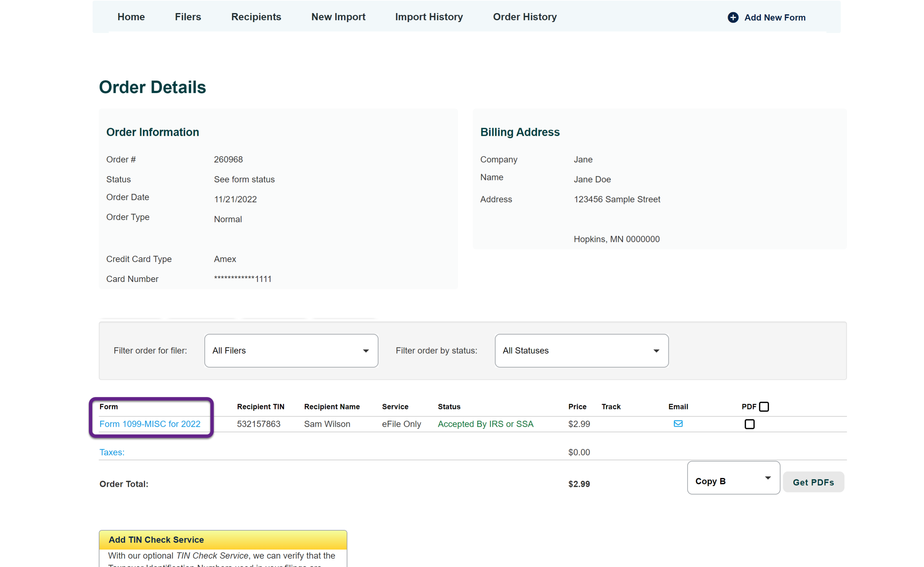Open Import History page
The width and height of the screenshot is (924, 567).
[429, 17]
